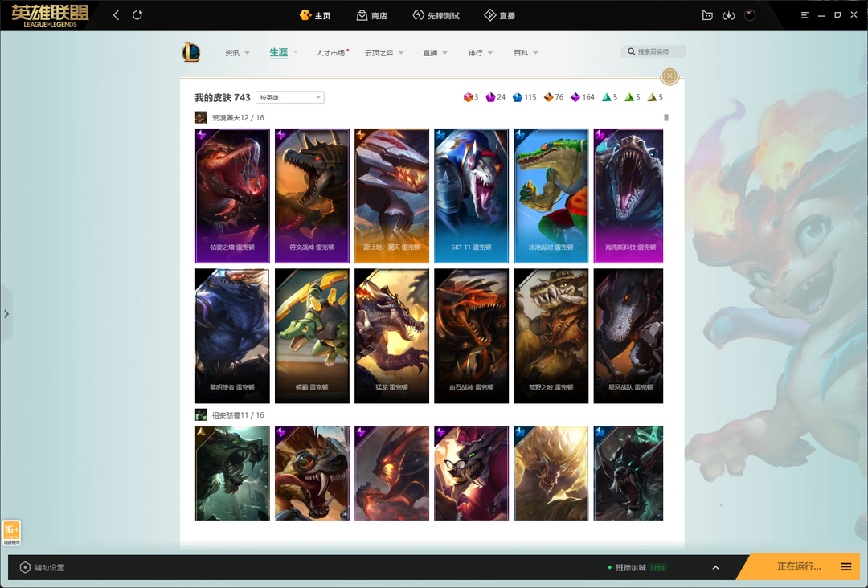
Task: Click the 16+ age rating badge
Action: coord(11,532)
